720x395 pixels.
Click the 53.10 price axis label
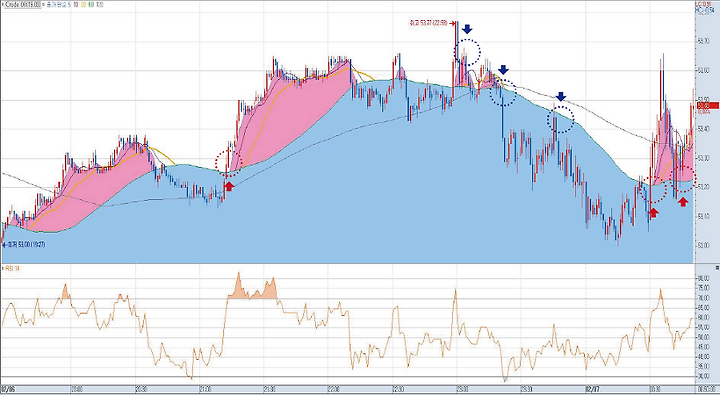(x=704, y=216)
